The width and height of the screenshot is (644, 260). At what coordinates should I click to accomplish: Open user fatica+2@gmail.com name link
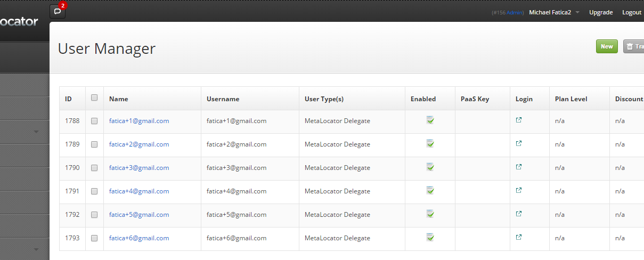[x=139, y=144]
